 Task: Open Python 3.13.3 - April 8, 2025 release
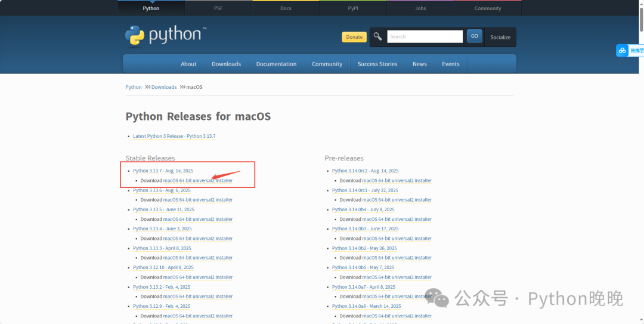tap(162, 248)
